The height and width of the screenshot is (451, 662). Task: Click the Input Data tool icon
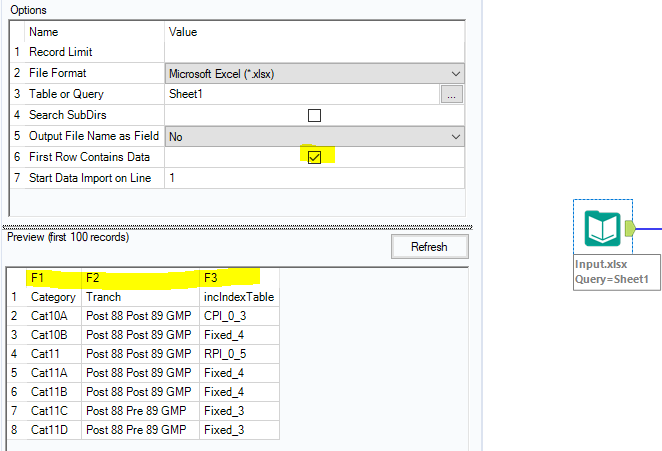603,230
